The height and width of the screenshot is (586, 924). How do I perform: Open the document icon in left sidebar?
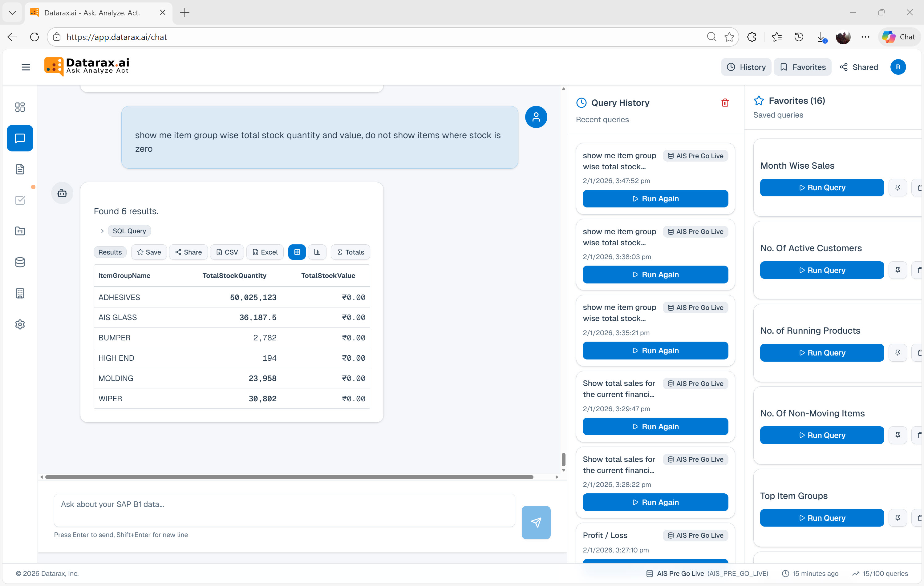(20, 169)
